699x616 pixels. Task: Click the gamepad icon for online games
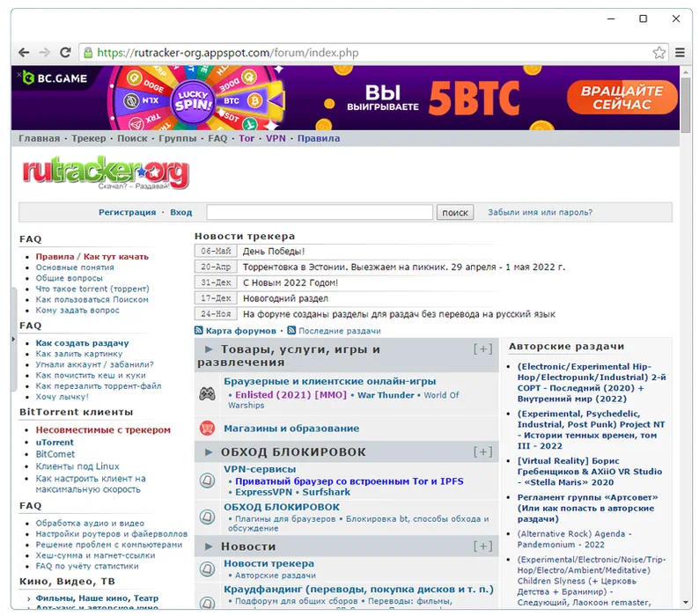point(207,393)
